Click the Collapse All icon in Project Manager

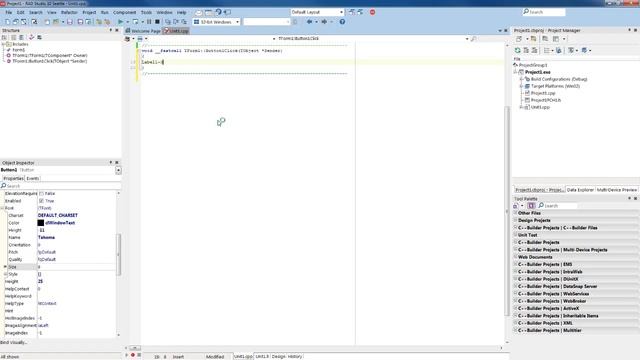[534, 50]
